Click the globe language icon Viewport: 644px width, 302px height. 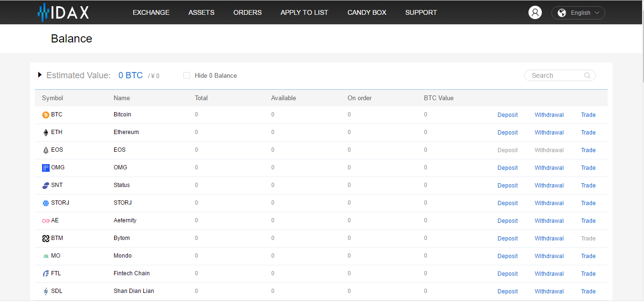point(562,13)
